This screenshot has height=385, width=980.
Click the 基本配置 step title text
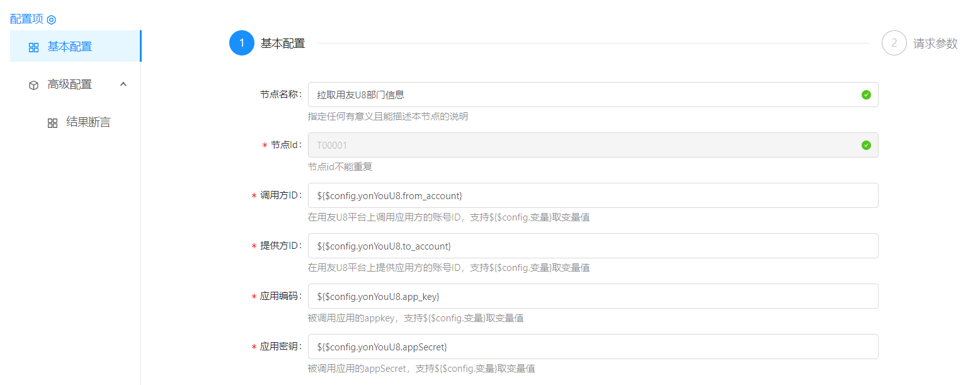point(283,43)
